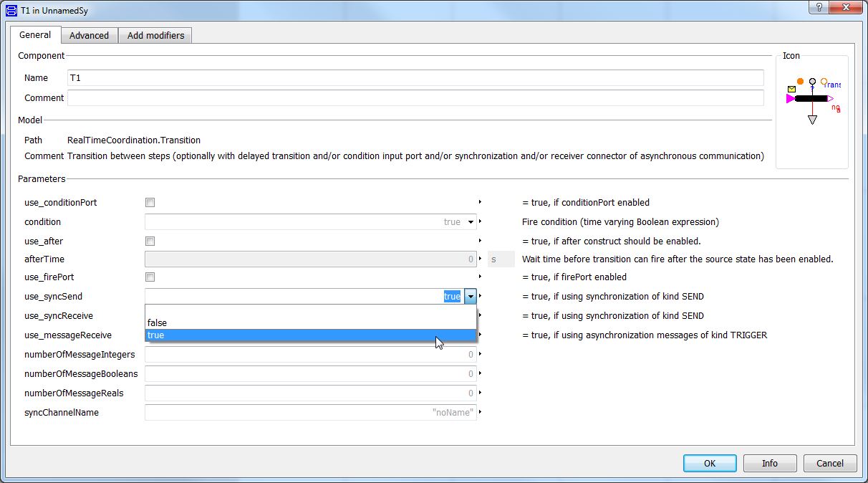Viewport: 868px width, 483px height.
Task: Open arrow menu beside afterTime field
Action: [480, 259]
